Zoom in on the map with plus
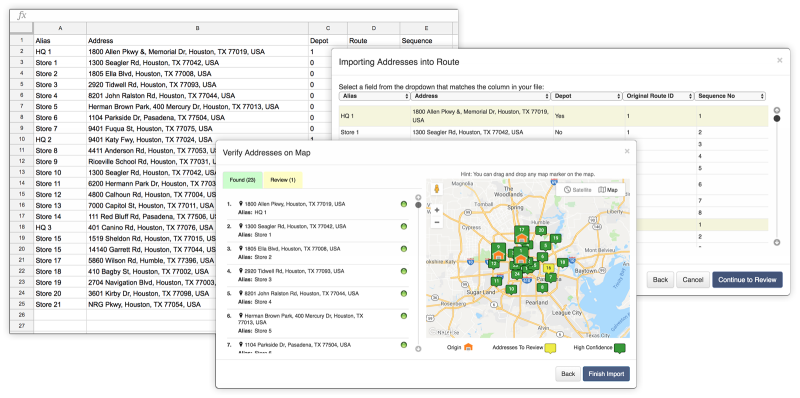This screenshot has height=398, width=800. [437, 210]
